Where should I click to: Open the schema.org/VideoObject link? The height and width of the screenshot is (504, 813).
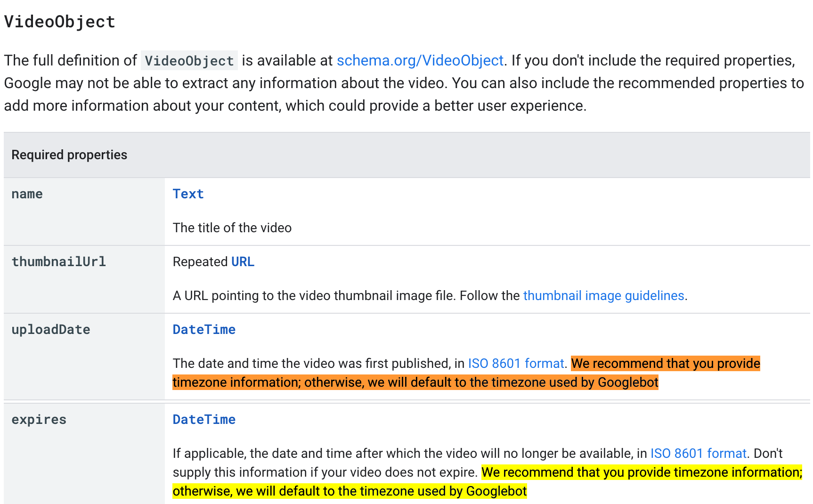(420, 61)
